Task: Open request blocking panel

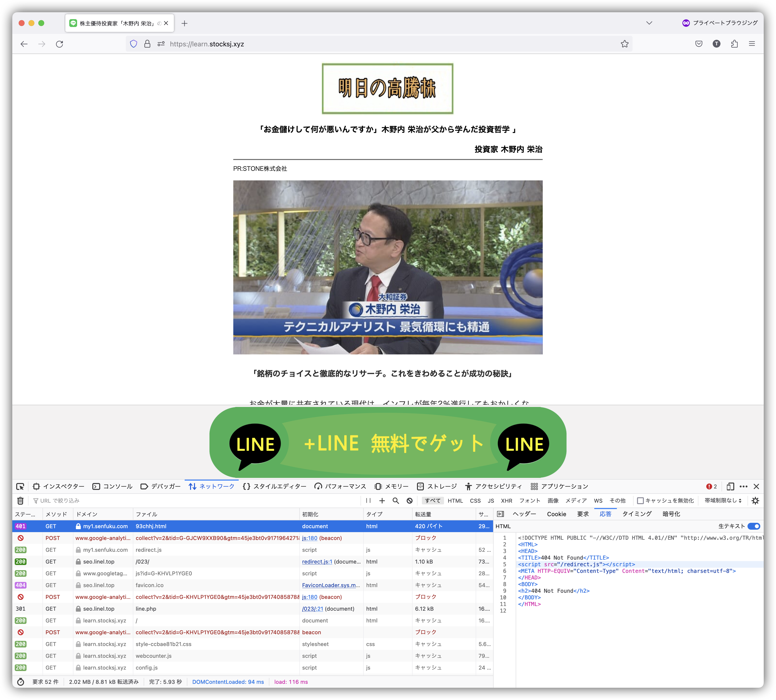Action: click(x=410, y=500)
